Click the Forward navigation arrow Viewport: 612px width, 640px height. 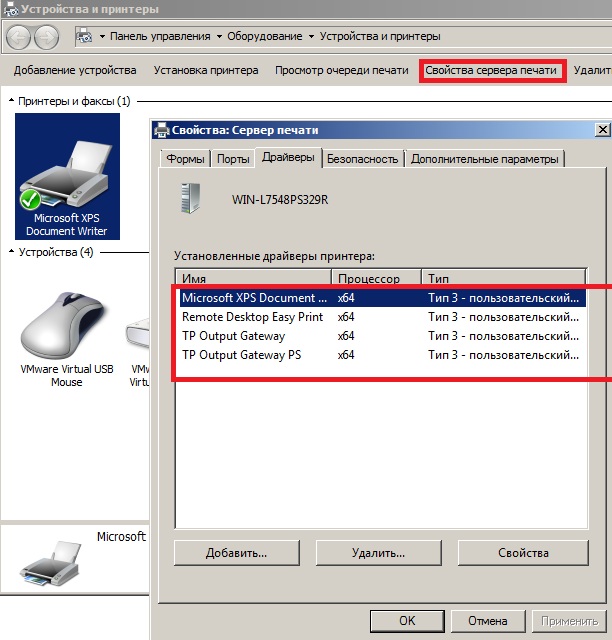pyautogui.click(x=46, y=37)
